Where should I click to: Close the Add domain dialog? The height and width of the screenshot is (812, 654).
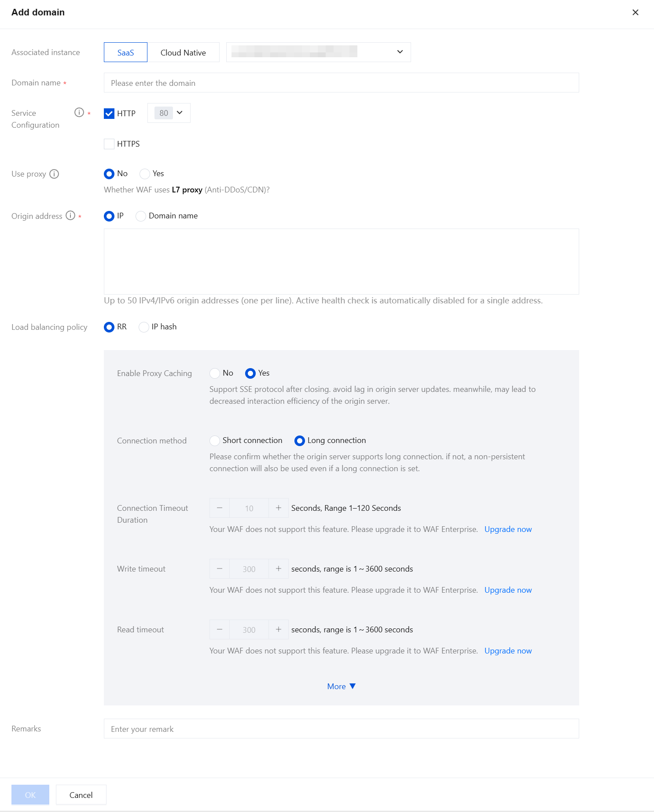click(x=635, y=12)
